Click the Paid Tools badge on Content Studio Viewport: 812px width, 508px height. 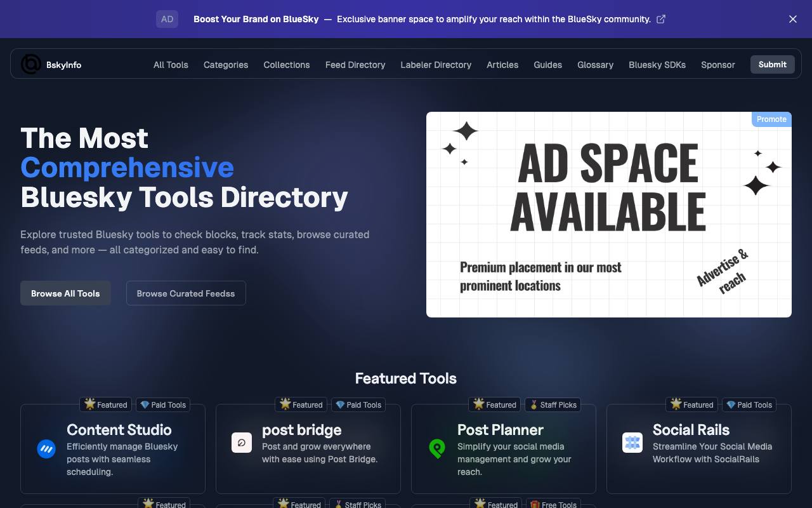[163, 404]
